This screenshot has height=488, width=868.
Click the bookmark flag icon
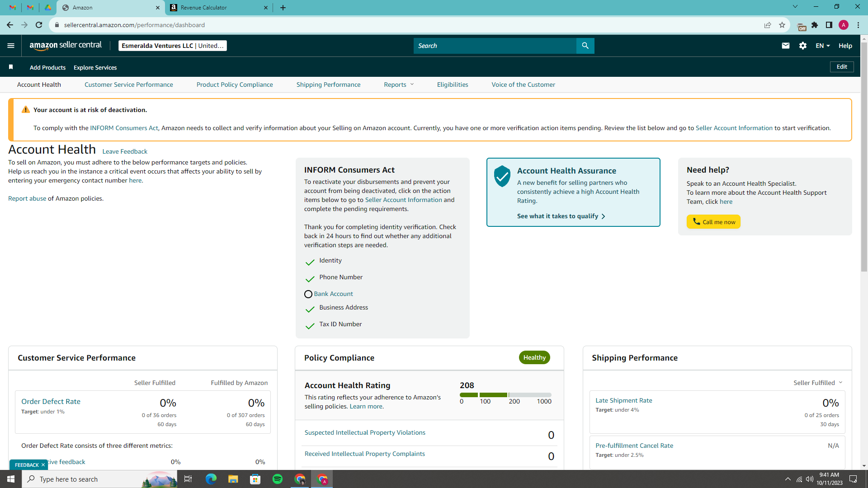pos(11,67)
